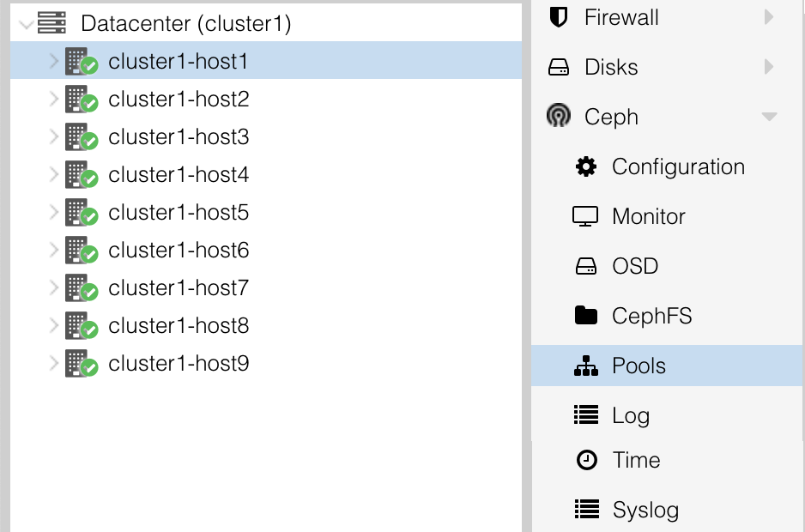Expand the cluster1-host2 tree node
This screenshot has width=805, height=532.
click(53, 100)
